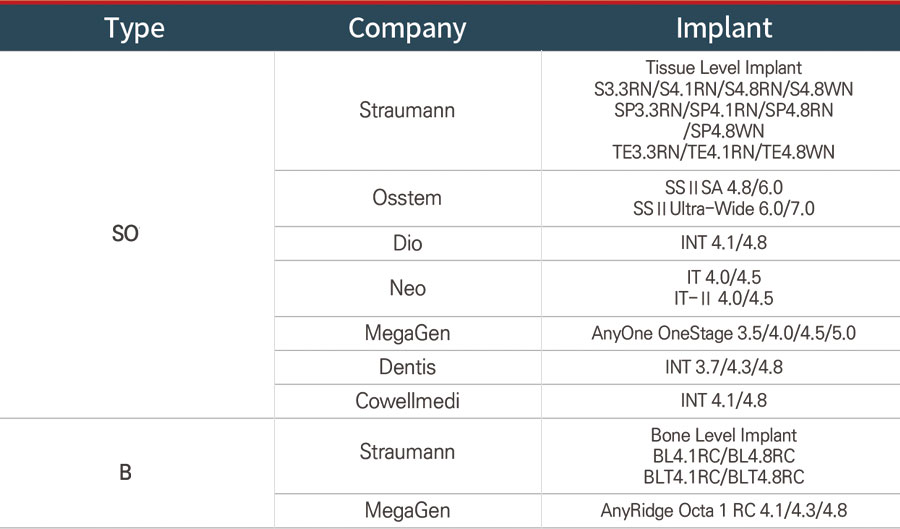Select the Neo company cell

pyautogui.click(x=407, y=288)
